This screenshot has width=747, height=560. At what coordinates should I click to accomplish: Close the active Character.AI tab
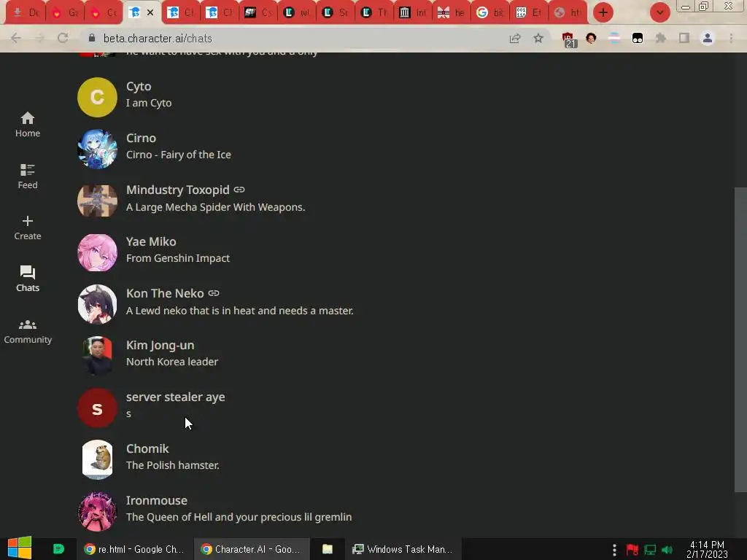[150, 12]
